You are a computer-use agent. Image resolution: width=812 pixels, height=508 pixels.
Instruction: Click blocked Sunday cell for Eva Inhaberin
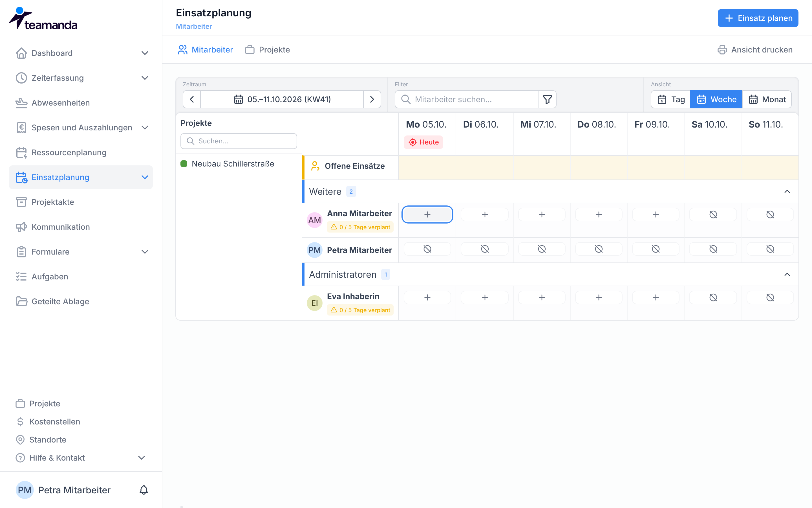(x=770, y=297)
